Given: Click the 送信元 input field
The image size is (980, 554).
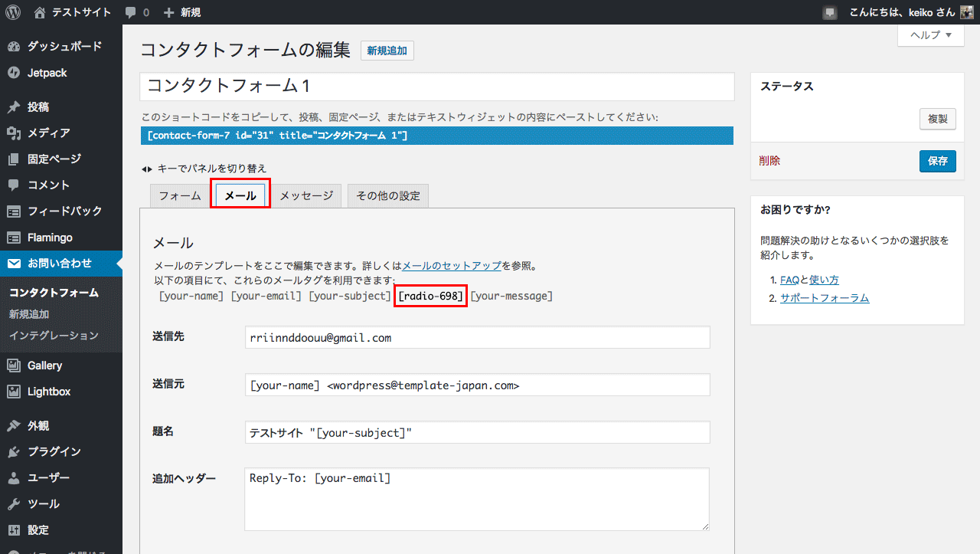Looking at the screenshot, I should click(x=477, y=385).
